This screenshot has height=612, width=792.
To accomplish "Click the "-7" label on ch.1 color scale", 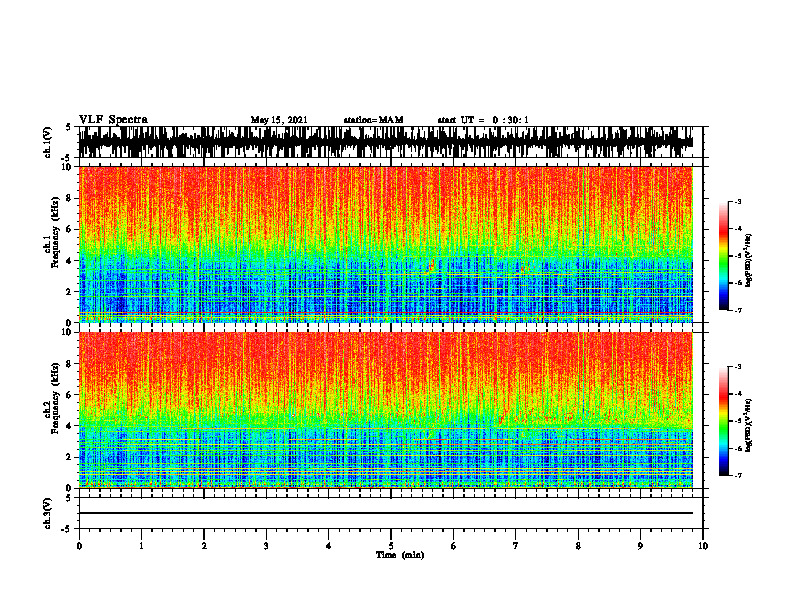I will pyautogui.click(x=738, y=310).
